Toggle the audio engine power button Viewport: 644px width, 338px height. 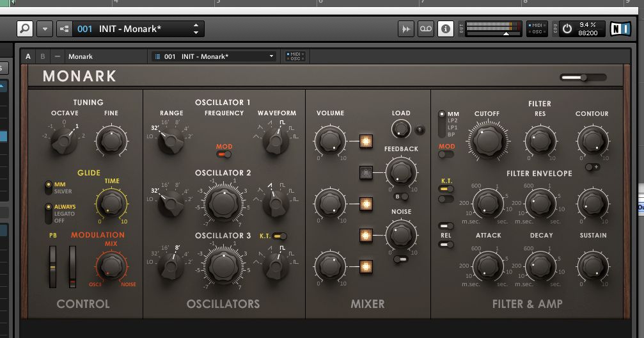[567, 29]
